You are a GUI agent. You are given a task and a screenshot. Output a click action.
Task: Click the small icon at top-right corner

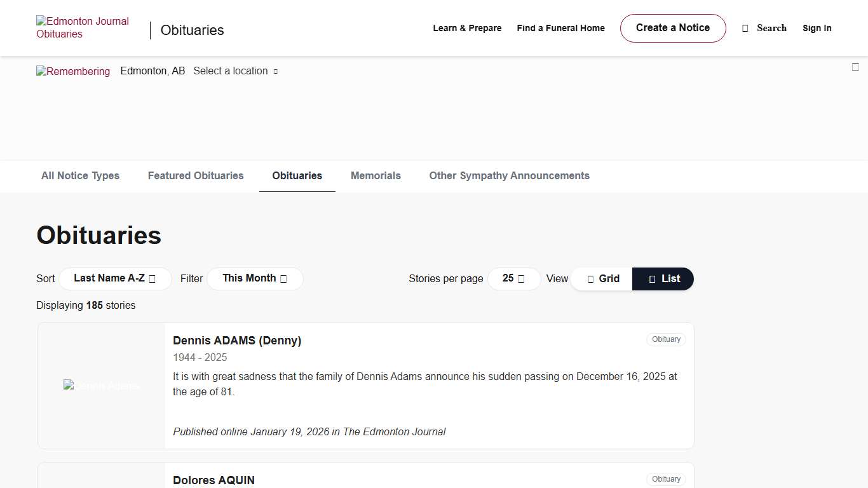(x=855, y=67)
